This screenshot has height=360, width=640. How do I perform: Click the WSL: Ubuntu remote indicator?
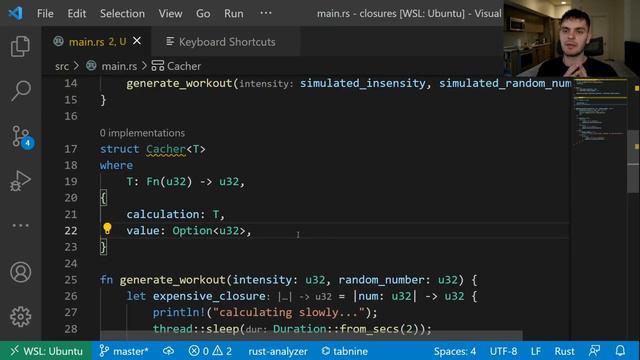click(46, 351)
